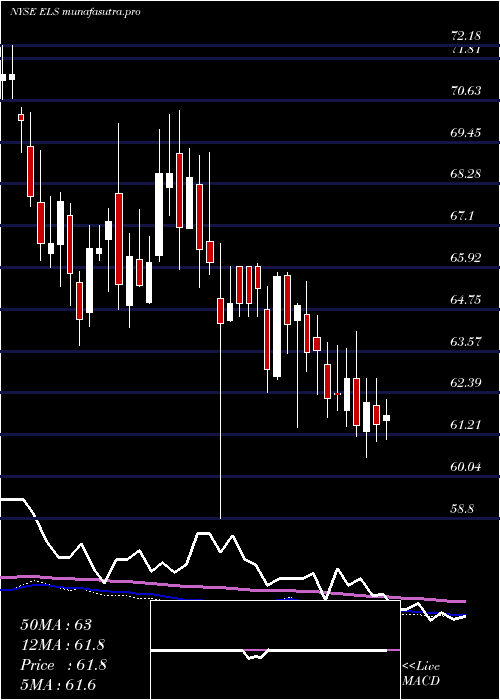Click the 12MA : 61.8 readout
The image size is (500, 700).
point(63,645)
